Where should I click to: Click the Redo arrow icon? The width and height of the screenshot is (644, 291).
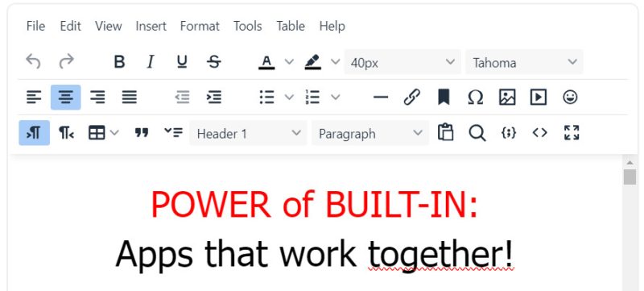coord(66,61)
